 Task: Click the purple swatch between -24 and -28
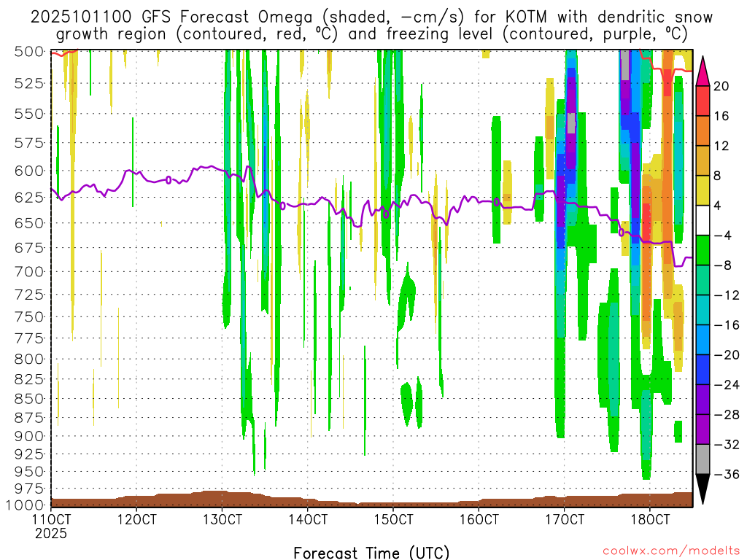point(703,400)
